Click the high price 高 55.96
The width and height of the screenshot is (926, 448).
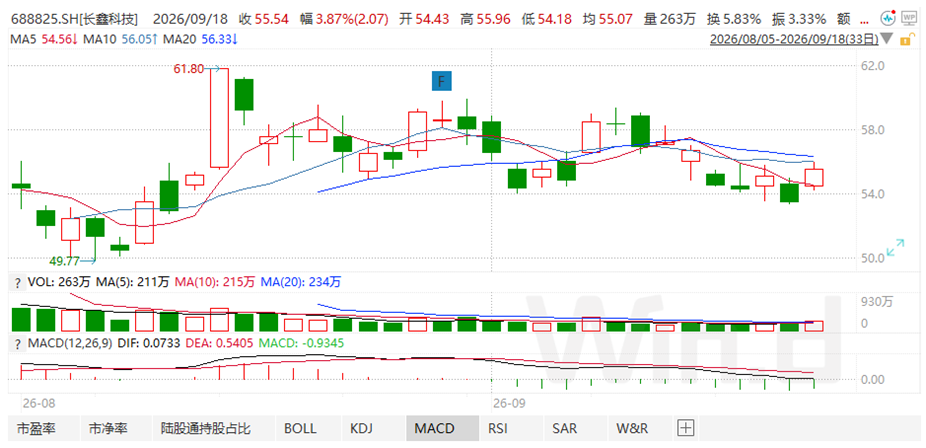486,19
